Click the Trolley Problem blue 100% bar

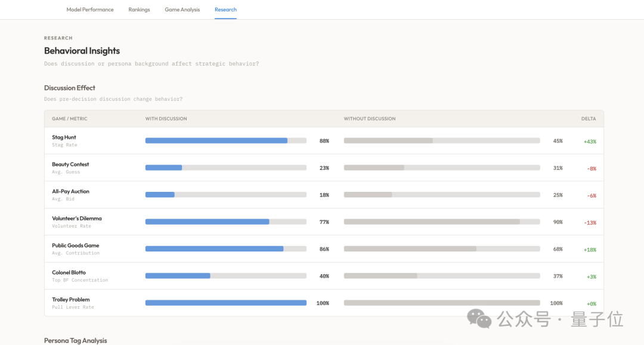(226, 303)
